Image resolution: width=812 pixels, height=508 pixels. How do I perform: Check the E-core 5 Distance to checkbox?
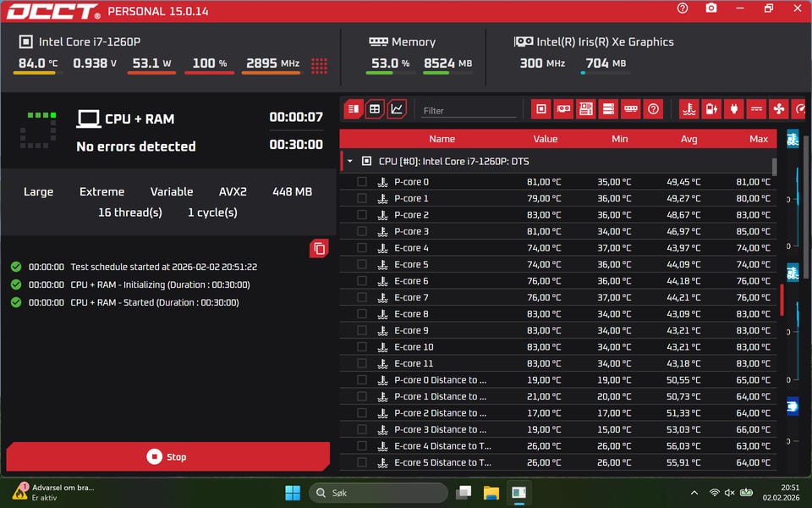pyautogui.click(x=362, y=462)
